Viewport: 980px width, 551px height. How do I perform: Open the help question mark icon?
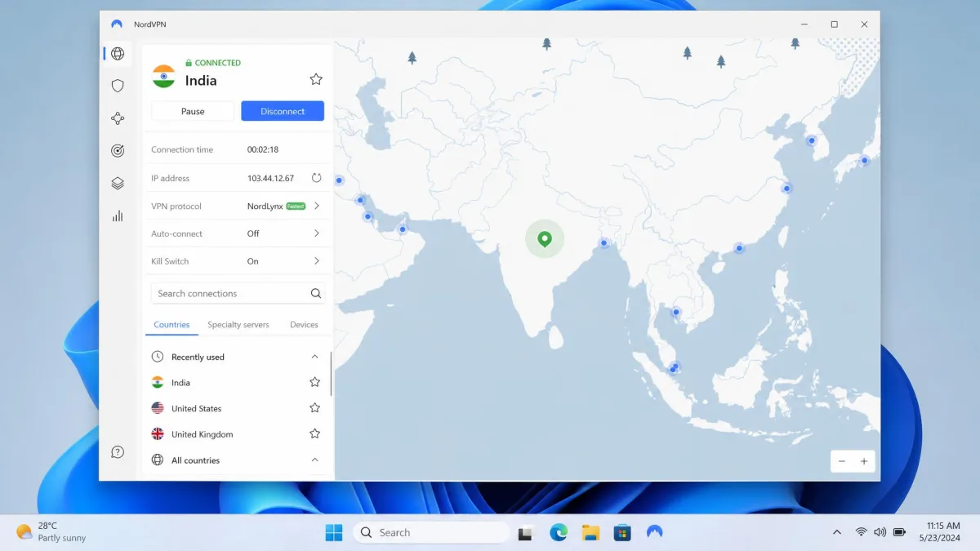pos(118,451)
